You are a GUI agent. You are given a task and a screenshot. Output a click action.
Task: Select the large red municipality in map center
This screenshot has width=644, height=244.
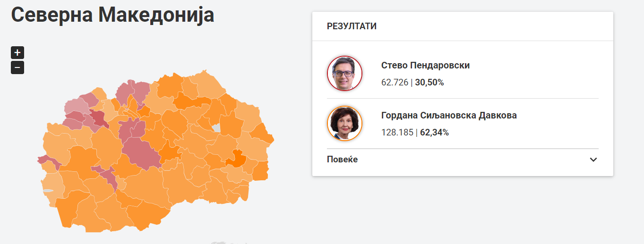142,151
